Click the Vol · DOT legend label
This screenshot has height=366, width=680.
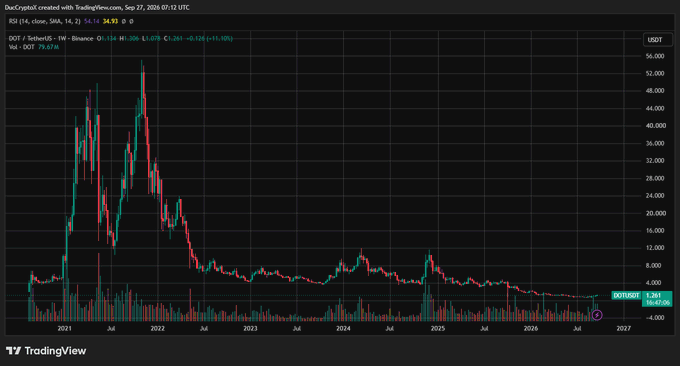[21, 47]
